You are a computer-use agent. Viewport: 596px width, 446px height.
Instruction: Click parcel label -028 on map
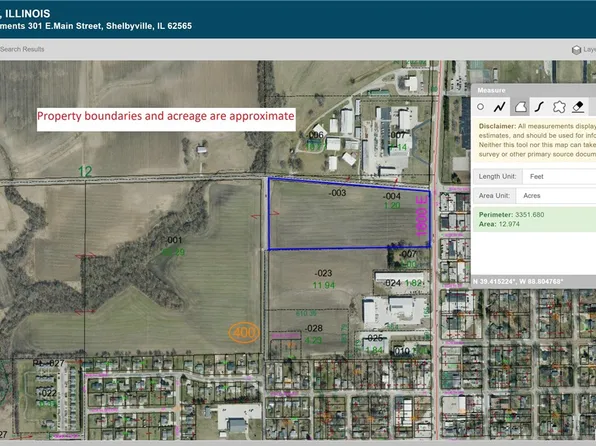tap(314, 328)
